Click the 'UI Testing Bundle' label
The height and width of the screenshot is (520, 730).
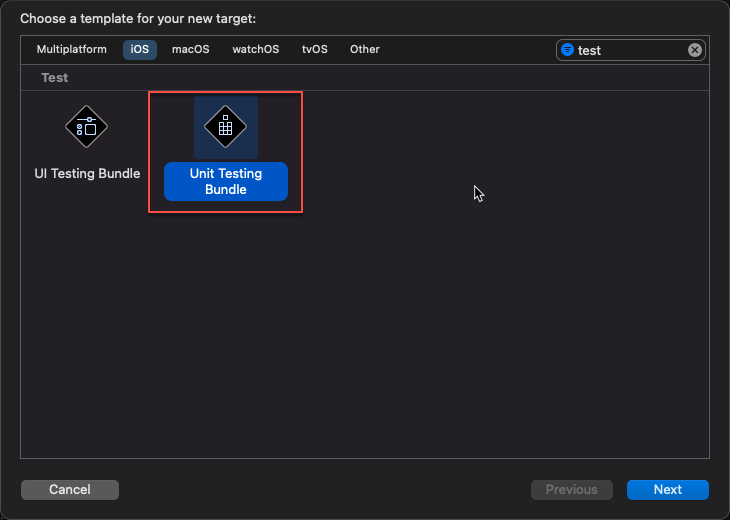click(87, 174)
